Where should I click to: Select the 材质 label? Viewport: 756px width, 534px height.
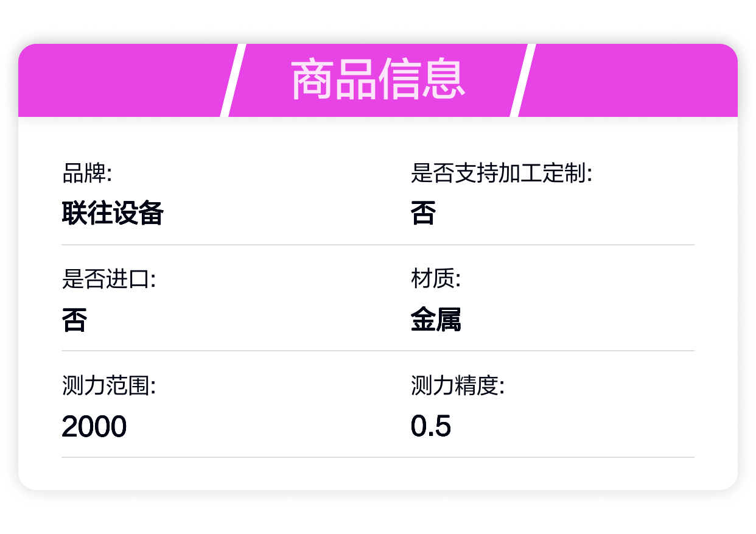click(x=436, y=280)
